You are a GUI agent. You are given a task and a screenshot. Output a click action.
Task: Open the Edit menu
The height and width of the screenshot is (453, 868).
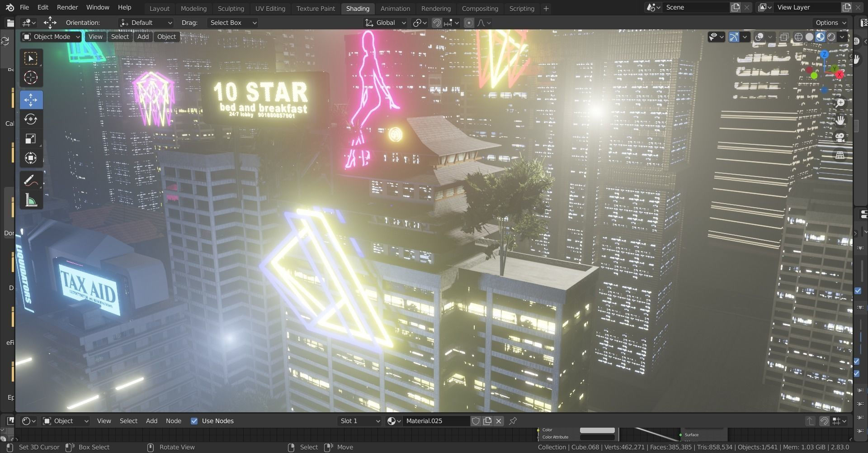pyautogui.click(x=43, y=7)
